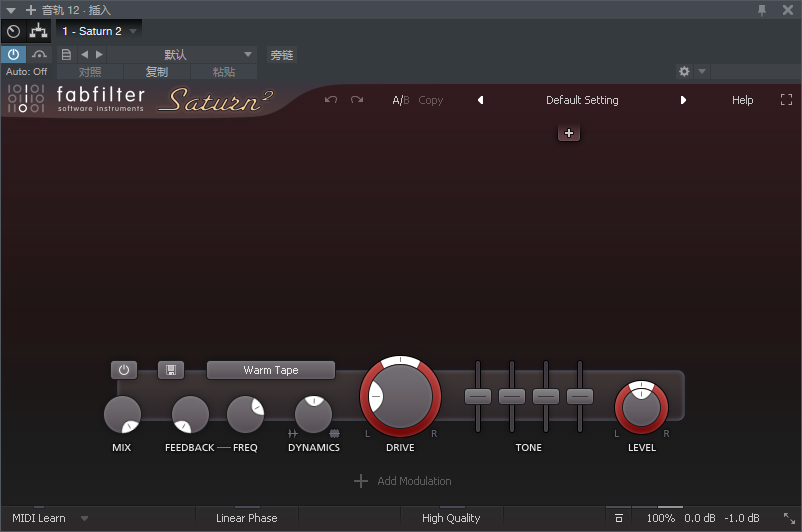Click the 复制 copy button
The width and height of the screenshot is (802, 532).
coord(157,72)
